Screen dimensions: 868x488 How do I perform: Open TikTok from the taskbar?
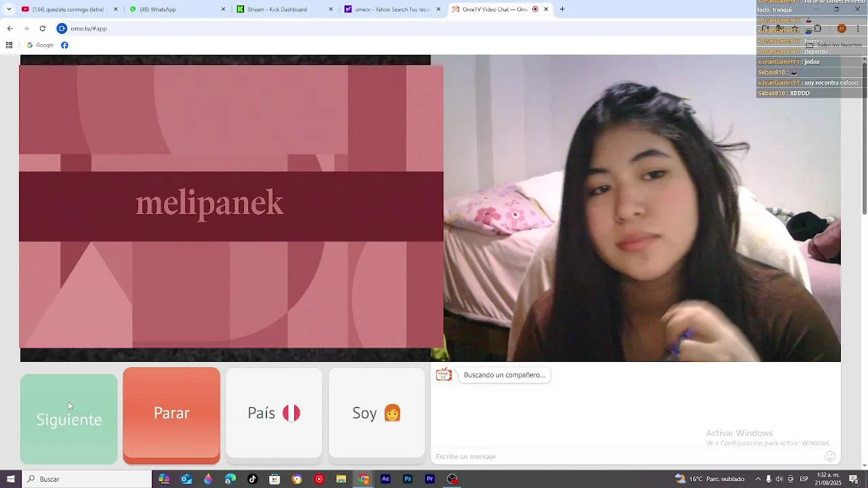tap(252, 479)
